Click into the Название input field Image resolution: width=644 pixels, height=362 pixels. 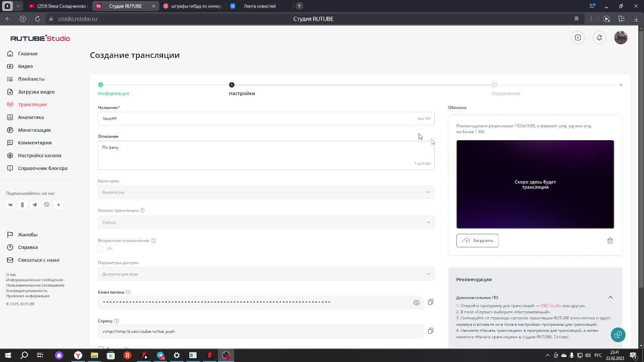(266, 119)
